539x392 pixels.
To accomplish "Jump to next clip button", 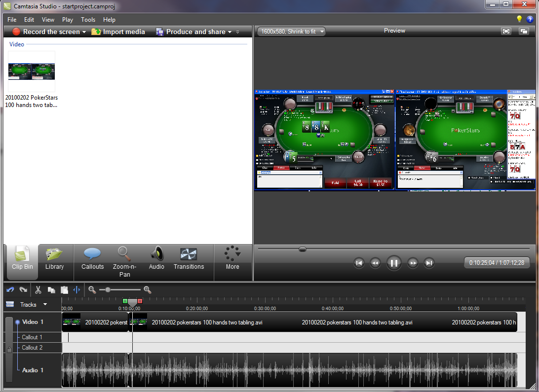I will pyautogui.click(x=429, y=263).
